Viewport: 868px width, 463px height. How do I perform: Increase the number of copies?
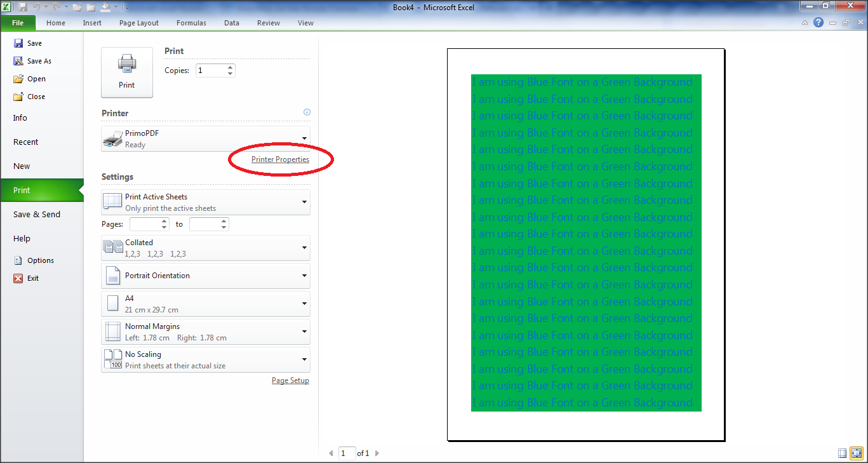point(230,67)
